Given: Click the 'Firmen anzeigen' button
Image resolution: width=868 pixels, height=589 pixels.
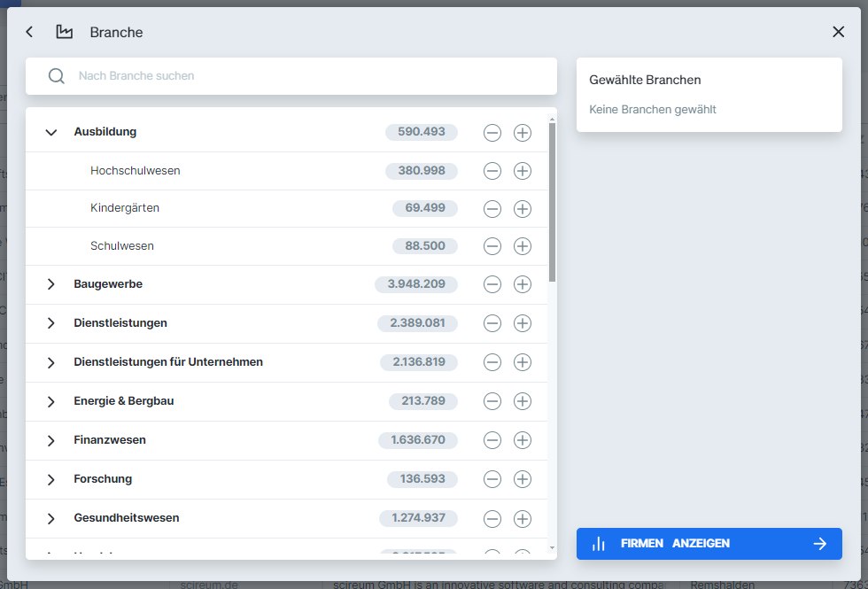Looking at the screenshot, I should coord(709,544).
